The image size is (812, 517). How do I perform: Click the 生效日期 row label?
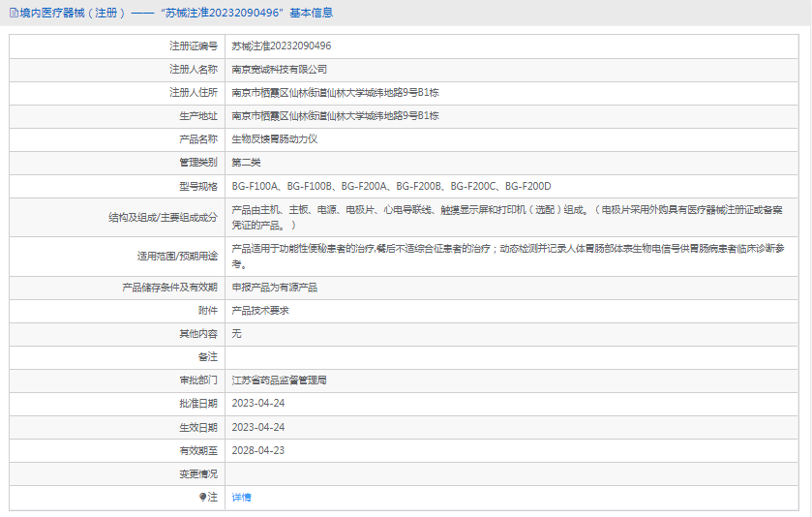tap(198, 427)
